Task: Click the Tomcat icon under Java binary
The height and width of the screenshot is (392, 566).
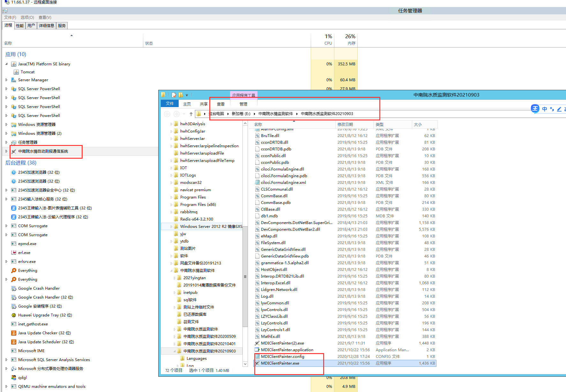Action: point(16,72)
